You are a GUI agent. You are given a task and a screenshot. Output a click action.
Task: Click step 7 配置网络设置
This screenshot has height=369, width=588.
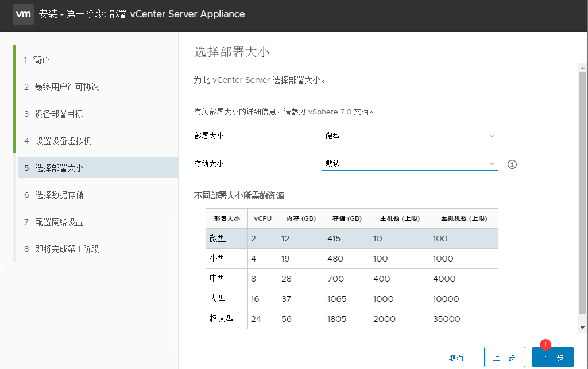pos(59,222)
